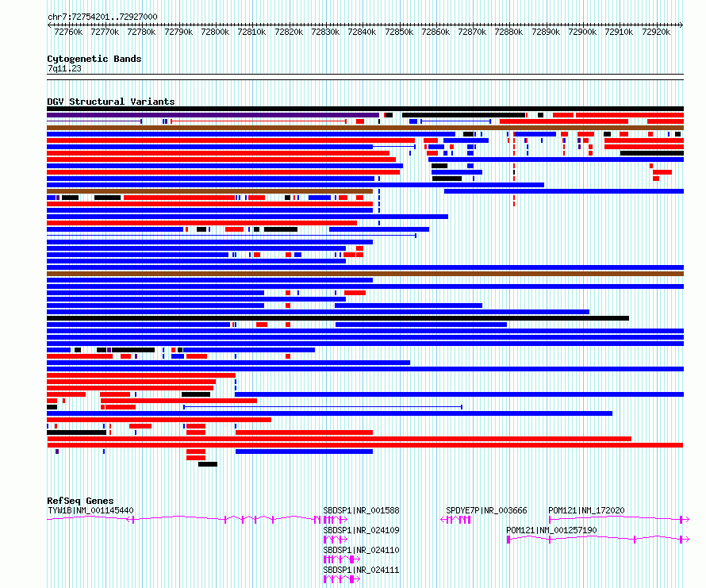This screenshot has width=706, height=588.
Task: Click the 72870k ruler position
Action: 472,32
